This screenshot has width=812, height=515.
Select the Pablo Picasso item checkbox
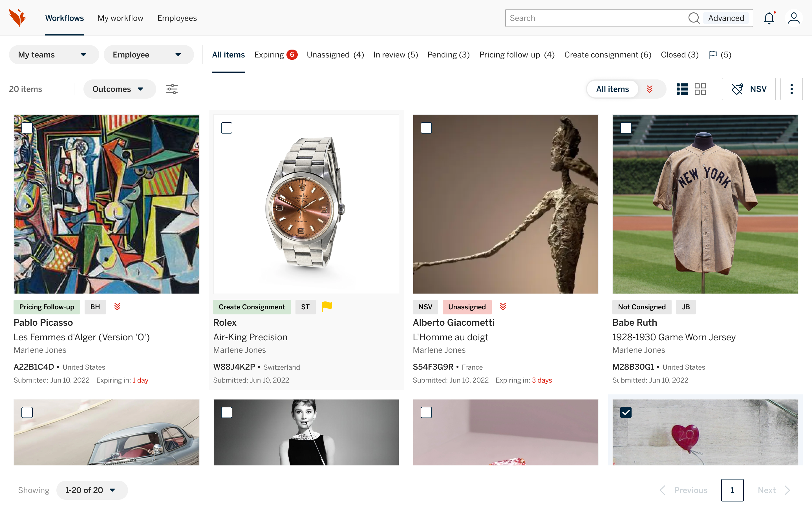(x=27, y=128)
